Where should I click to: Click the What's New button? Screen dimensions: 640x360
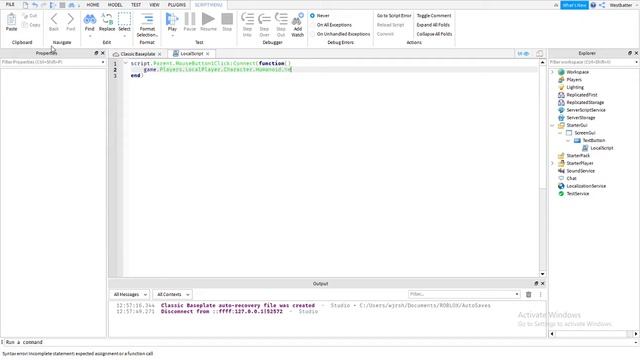pos(574,5)
